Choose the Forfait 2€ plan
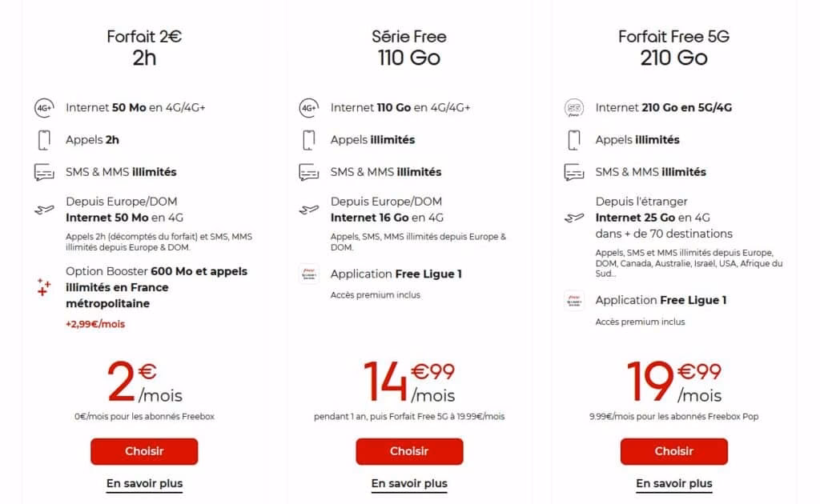Image resolution: width=820 pixels, height=504 pixels. [144, 451]
